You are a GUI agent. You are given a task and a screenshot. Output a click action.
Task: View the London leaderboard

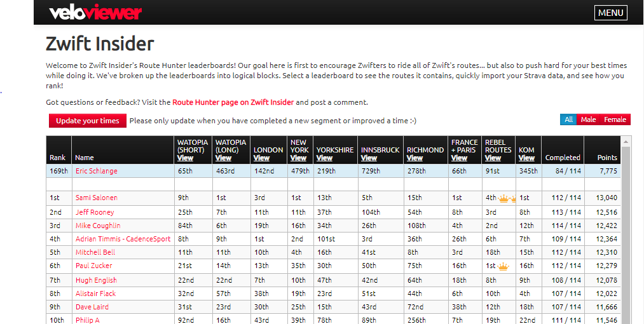(261, 158)
